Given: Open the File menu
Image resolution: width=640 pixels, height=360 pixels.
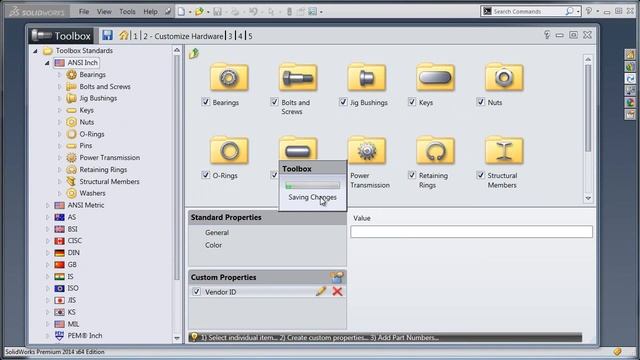Looking at the screenshot, I should click(x=84, y=12).
